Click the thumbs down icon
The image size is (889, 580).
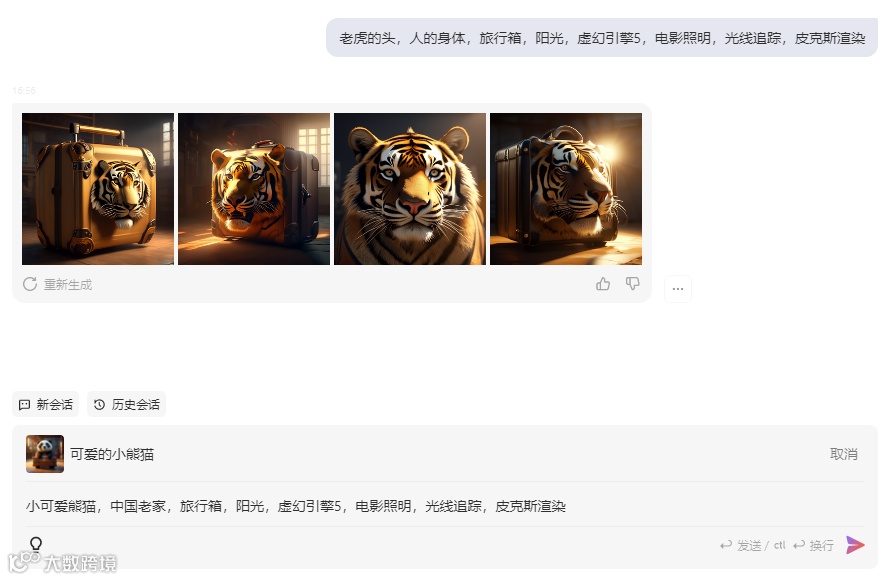tap(632, 283)
